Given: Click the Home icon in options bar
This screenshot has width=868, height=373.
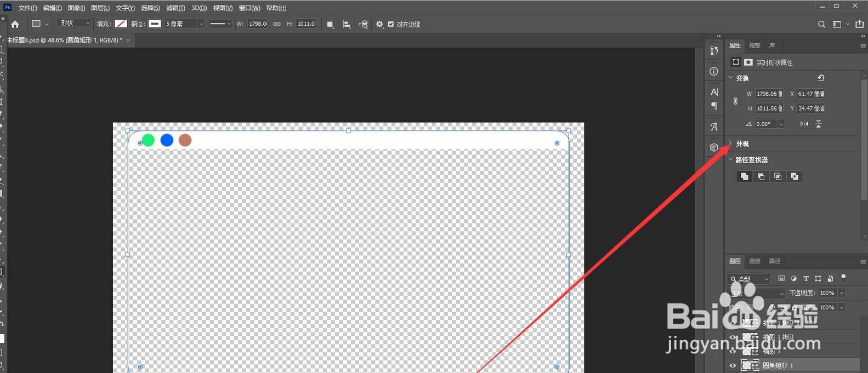Looking at the screenshot, I should pyautogui.click(x=15, y=24).
